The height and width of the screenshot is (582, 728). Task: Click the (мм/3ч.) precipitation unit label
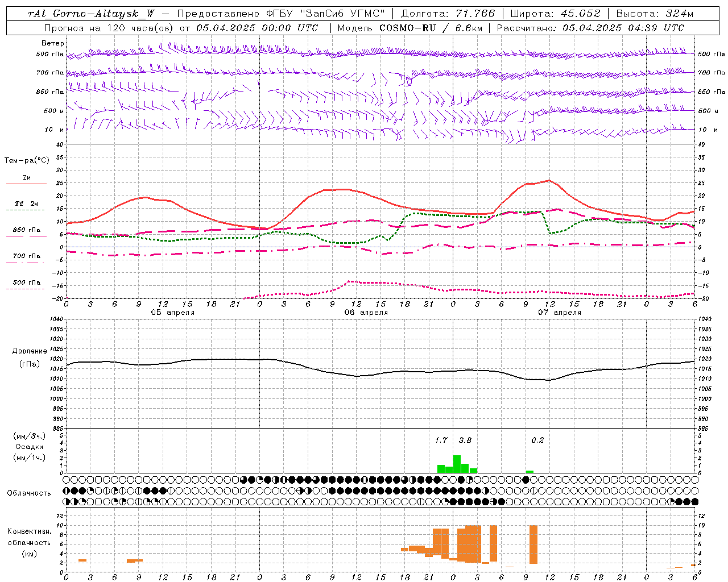point(30,436)
